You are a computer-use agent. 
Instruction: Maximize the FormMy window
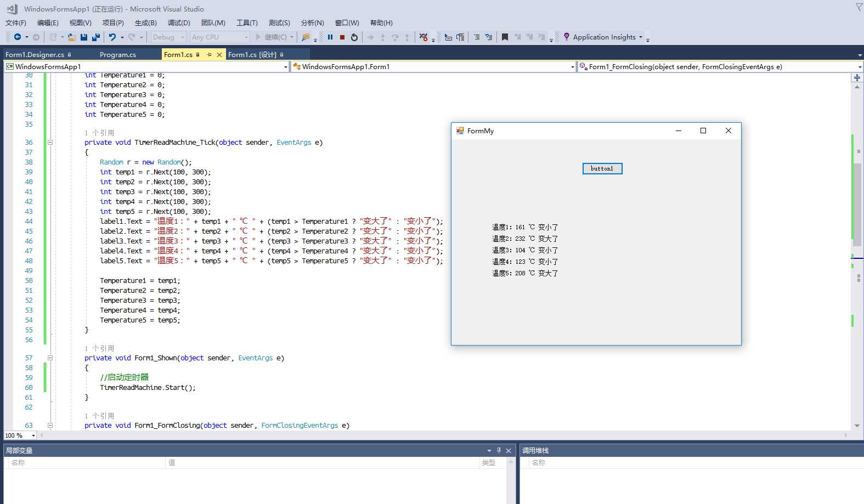click(x=703, y=131)
